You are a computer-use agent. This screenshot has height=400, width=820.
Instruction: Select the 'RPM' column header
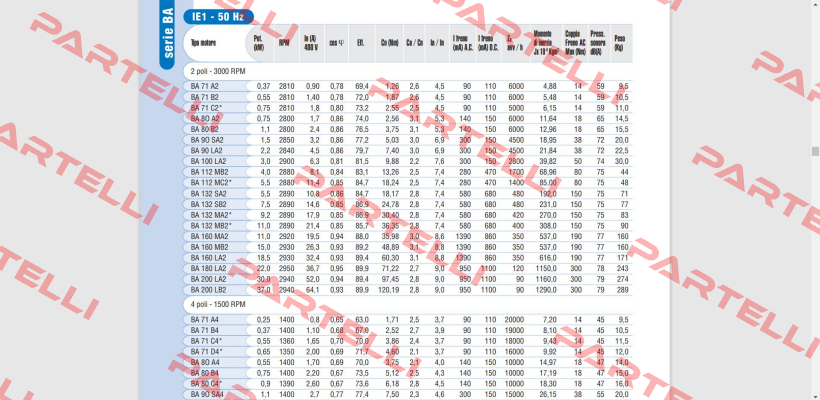coord(286,43)
